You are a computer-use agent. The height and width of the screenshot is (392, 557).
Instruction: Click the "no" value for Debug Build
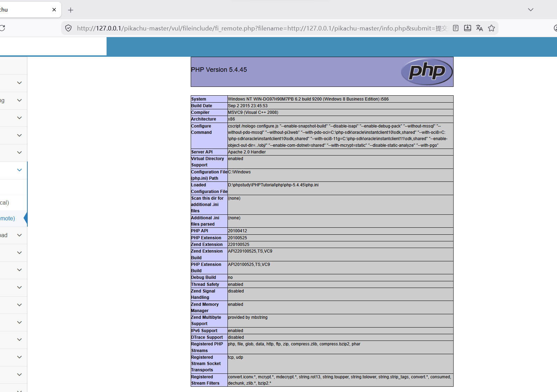click(230, 277)
